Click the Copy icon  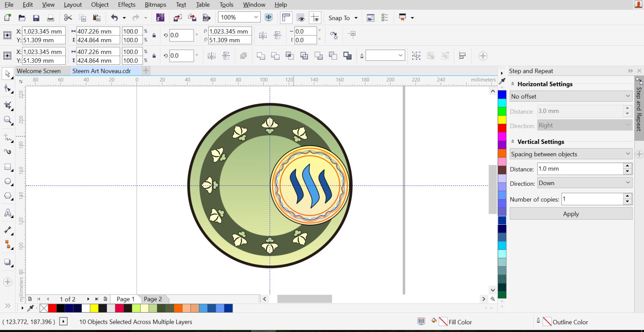click(82, 18)
